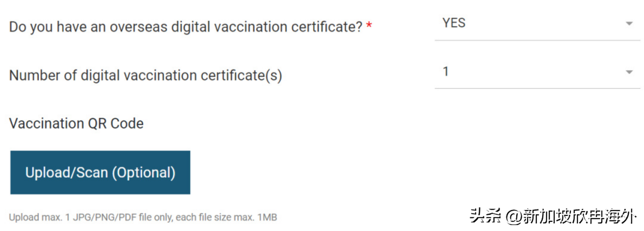Click the Number of digital vaccination certificate(s) label
This screenshot has width=644, height=231.
[145, 75]
